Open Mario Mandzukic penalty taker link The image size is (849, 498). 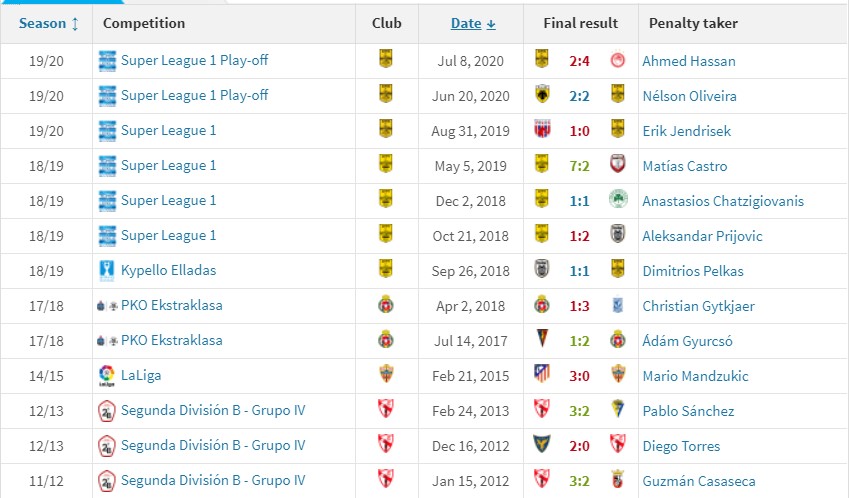click(695, 376)
